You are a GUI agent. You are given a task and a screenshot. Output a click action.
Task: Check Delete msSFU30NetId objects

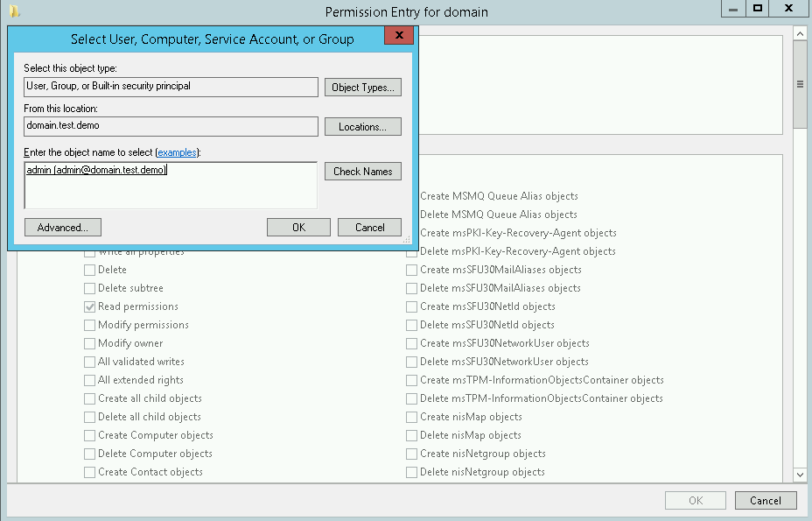(412, 325)
